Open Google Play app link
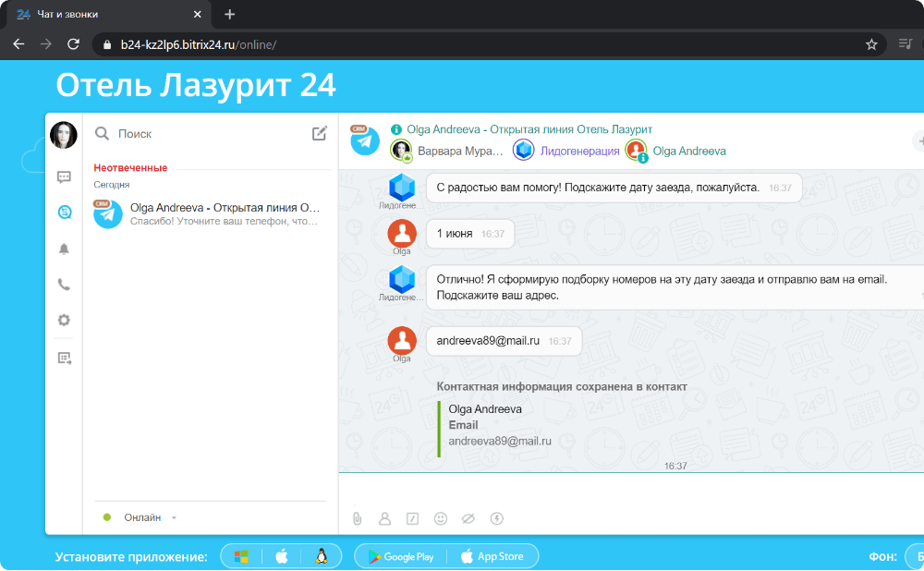 (x=401, y=556)
